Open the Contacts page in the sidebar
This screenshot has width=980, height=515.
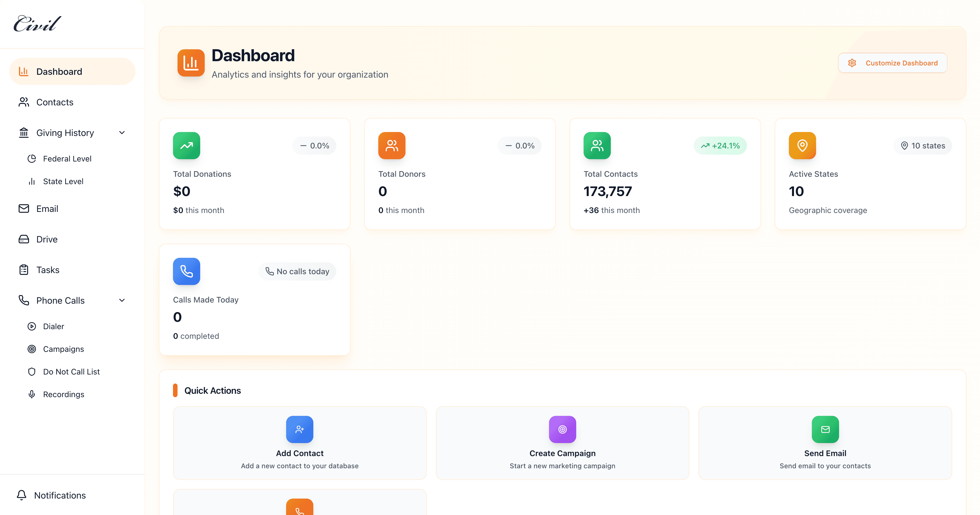click(x=55, y=102)
